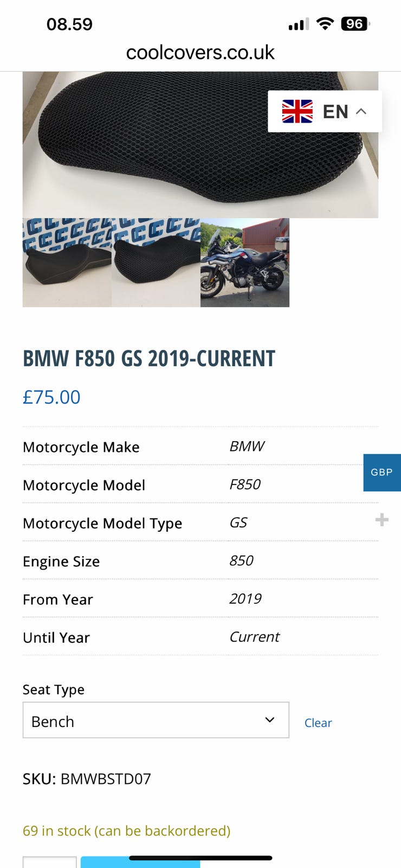Image resolution: width=401 pixels, height=868 pixels.
Task: View the bare leather seat thumbnail
Action: click(67, 263)
